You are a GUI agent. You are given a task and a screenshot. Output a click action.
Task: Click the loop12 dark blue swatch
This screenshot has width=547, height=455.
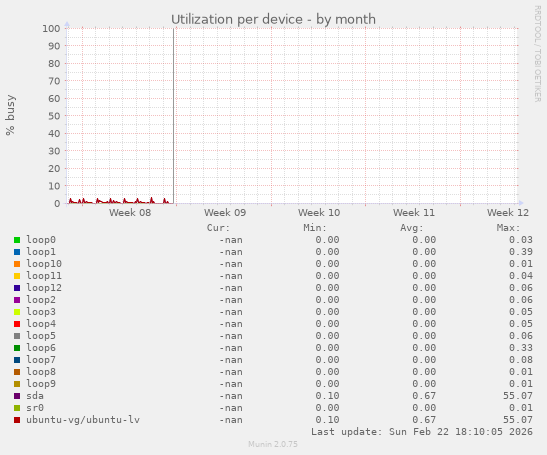tap(17, 288)
